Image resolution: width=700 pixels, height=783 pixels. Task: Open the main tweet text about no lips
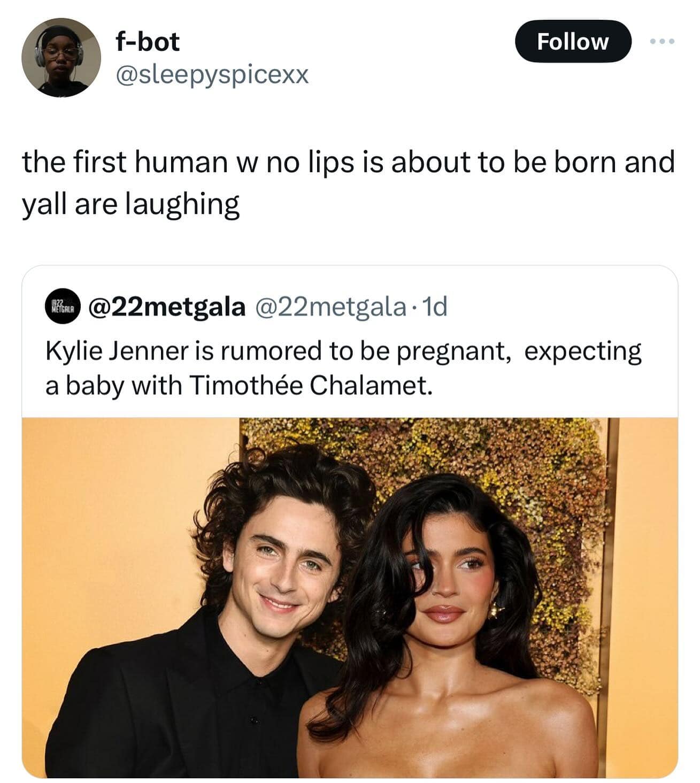(348, 163)
